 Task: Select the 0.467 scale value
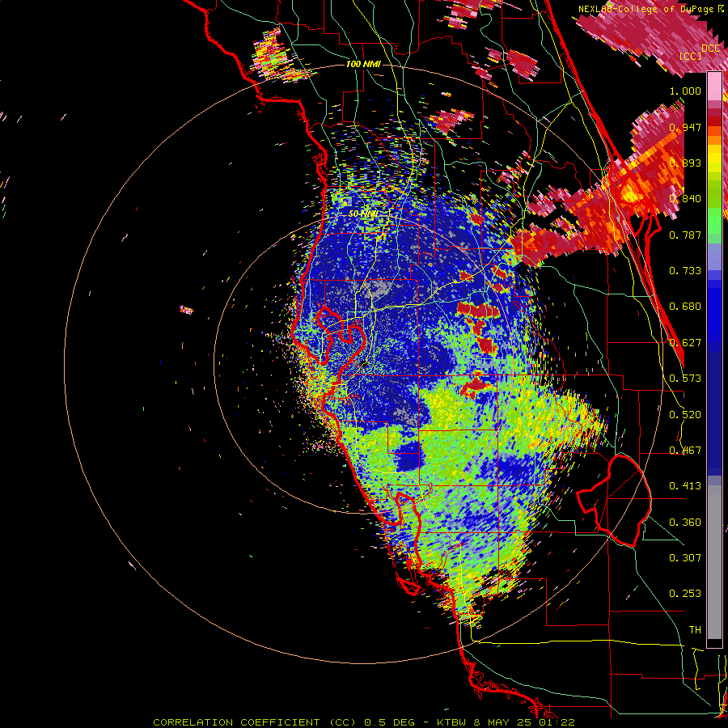(x=685, y=451)
